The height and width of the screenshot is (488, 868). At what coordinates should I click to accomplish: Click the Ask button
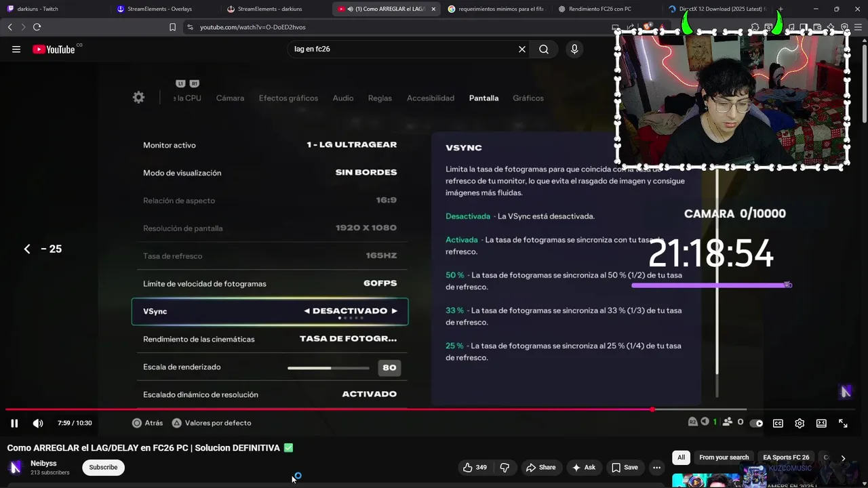[x=583, y=467]
